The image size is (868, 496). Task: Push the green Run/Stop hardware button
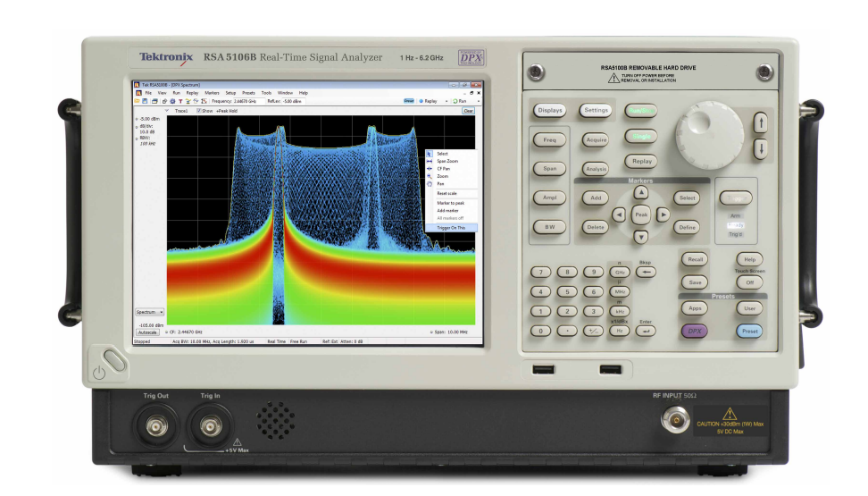tap(641, 111)
